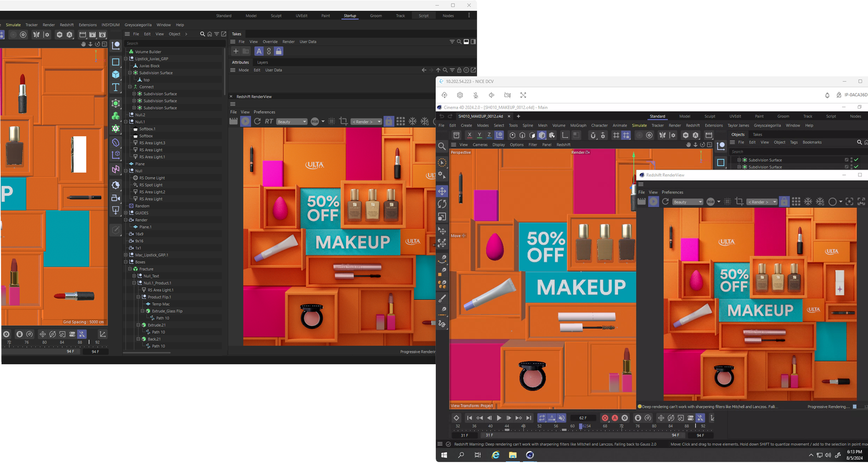
Task: Click the NICE DCV fullscreen icon
Action: pos(523,95)
